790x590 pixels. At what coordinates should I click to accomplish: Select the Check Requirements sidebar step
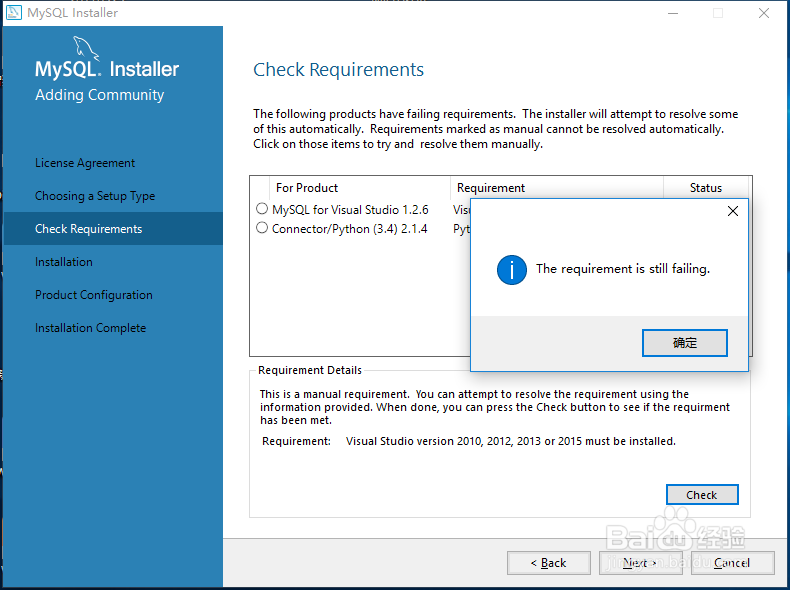pos(113,229)
